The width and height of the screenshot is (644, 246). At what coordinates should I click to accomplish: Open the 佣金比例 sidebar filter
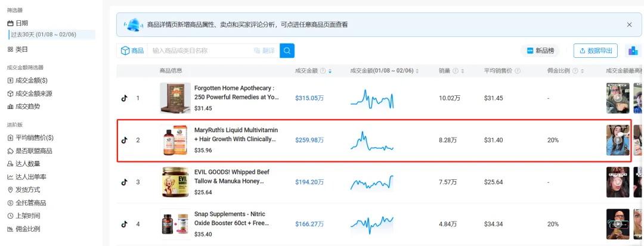(x=23, y=229)
